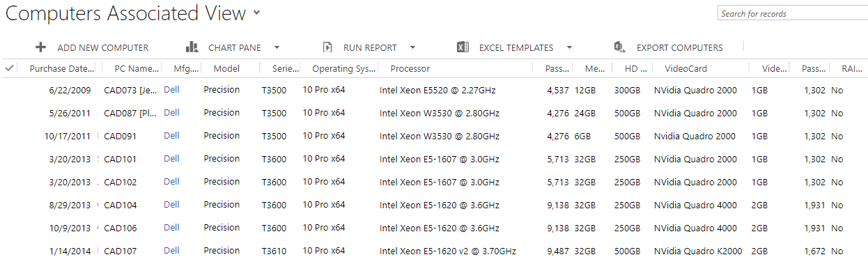The width and height of the screenshot is (868, 264).
Task: Click the Run Report document icon
Action: click(327, 47)
